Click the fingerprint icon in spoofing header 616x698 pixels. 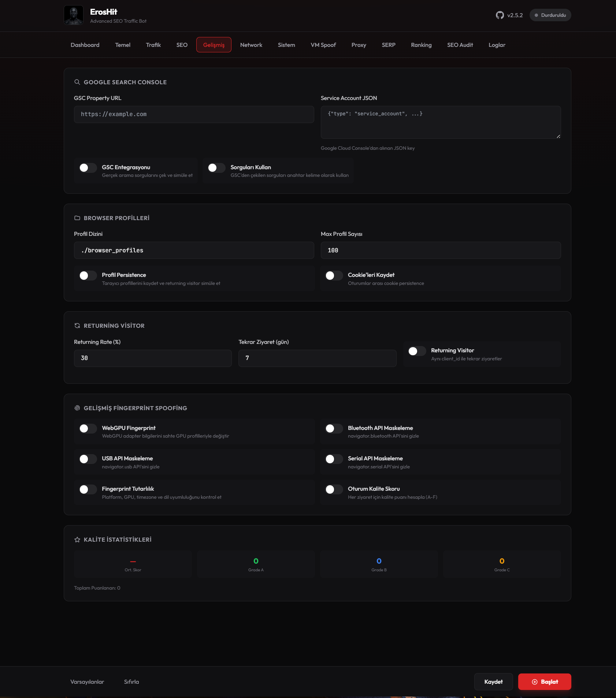point(77,408)
